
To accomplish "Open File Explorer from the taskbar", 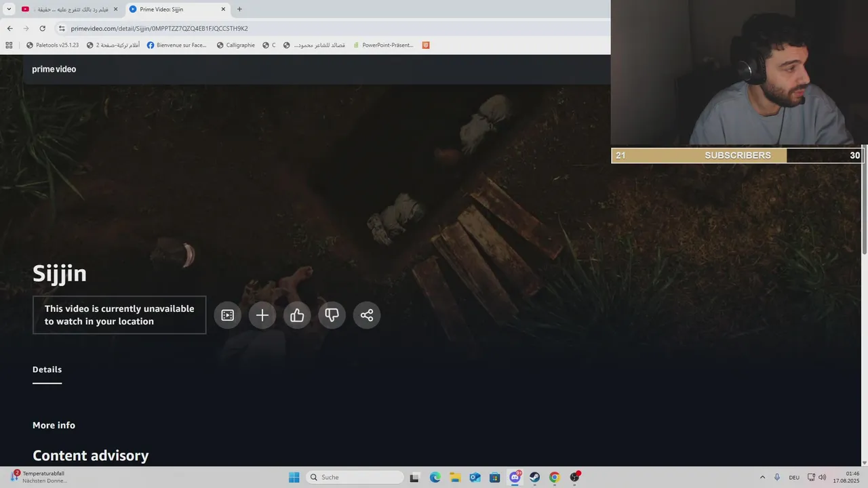I will point(455,477).
